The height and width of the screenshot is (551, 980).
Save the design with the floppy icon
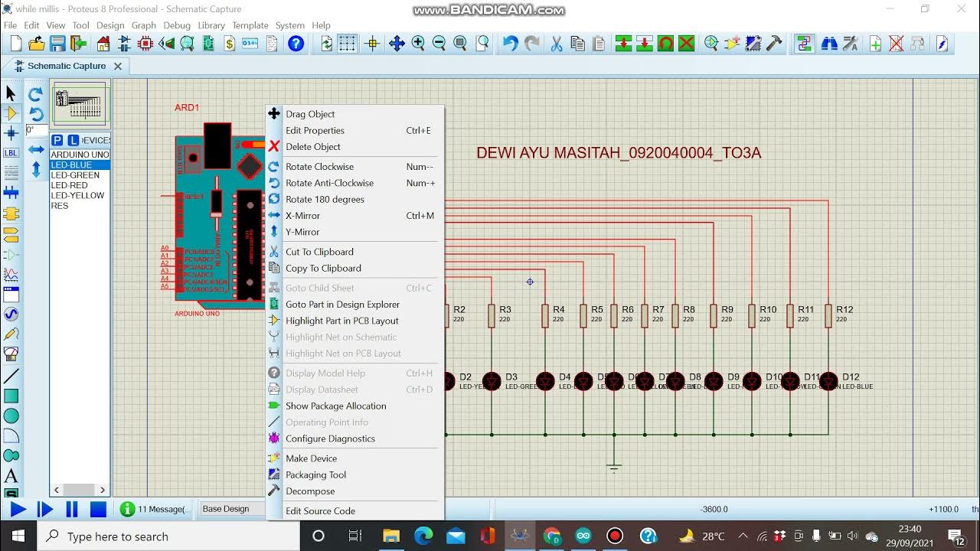[57, 44]
